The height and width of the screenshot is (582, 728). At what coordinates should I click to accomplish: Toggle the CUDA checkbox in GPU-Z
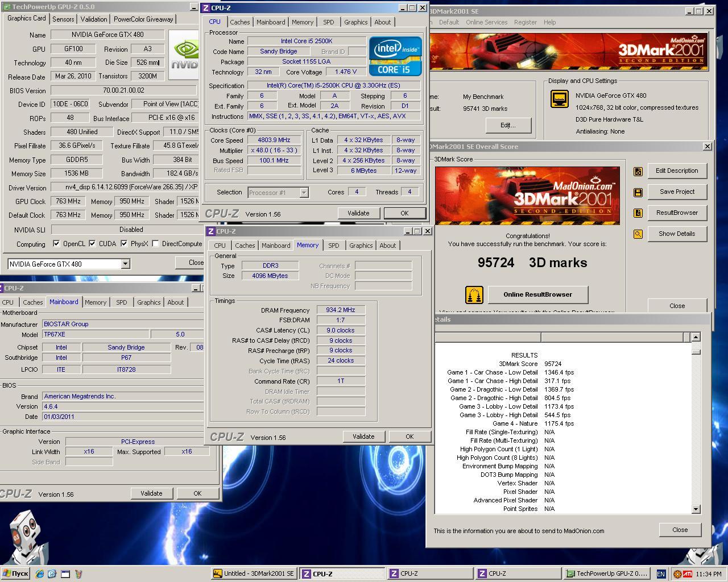coord(92,244)
